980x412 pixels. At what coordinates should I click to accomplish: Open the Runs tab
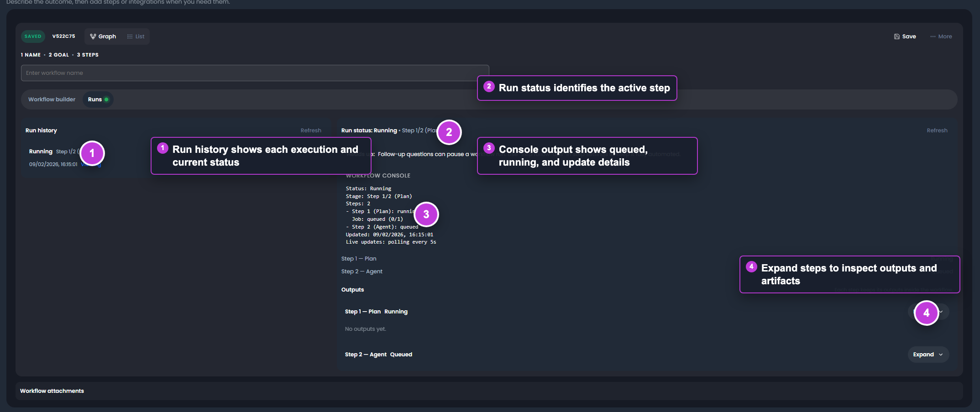[x=98, y=99]
